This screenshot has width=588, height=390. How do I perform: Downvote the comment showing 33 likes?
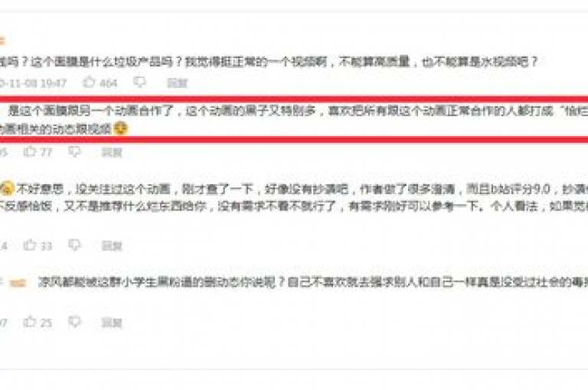pyautogui.click(x=74, y=245)
